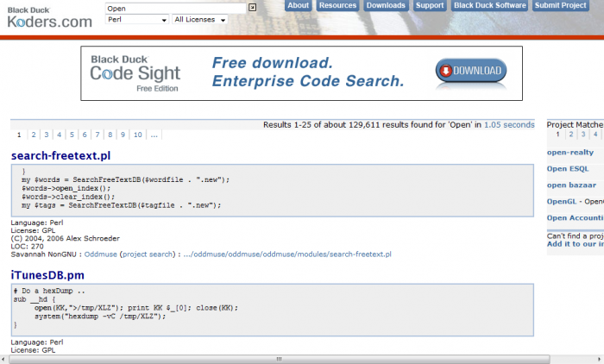This screenshot has width=604, height=364.
Task: Click the Black Duck Code Sight logo in banner
Action: coord(135,73)
